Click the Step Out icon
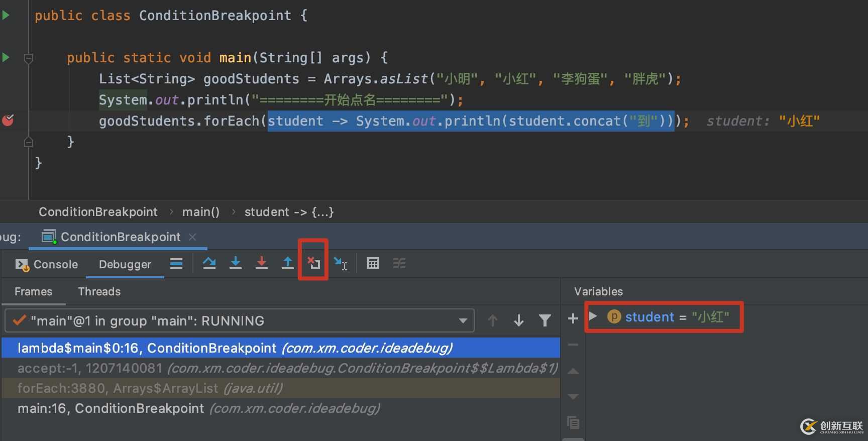Screen dimensions: 868x441 (x=287, y=263)
